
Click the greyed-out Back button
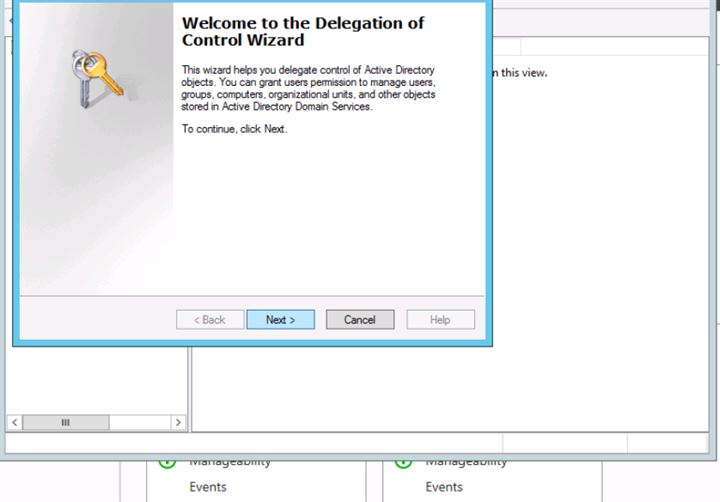[209, 320]
